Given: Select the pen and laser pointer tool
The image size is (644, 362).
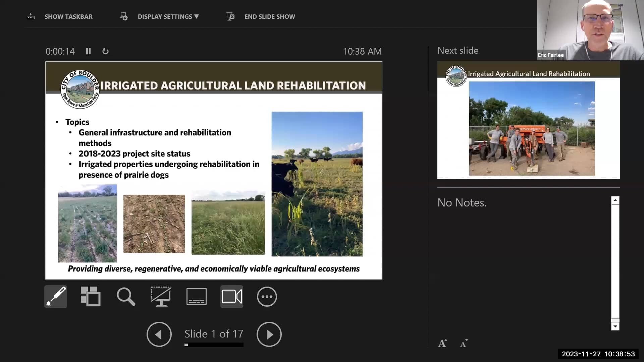Looking at the screenshot, I should (x=55, y=296).
